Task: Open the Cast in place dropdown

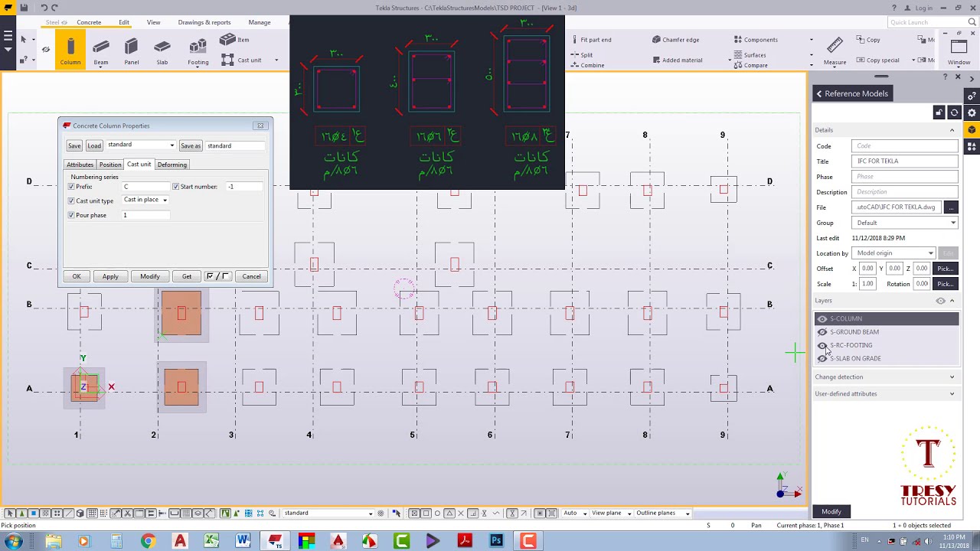Action: tap(145, 200)
